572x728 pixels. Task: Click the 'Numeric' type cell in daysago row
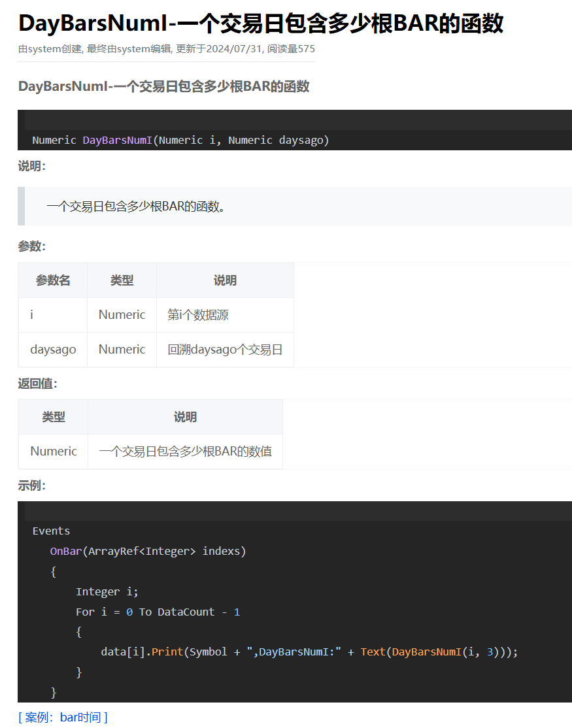point(122,350)
